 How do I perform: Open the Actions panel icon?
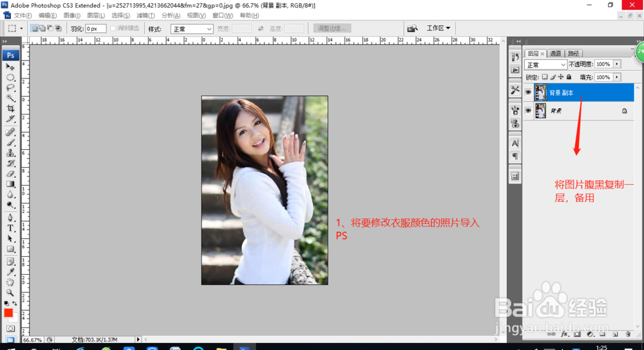coord(515,70)
